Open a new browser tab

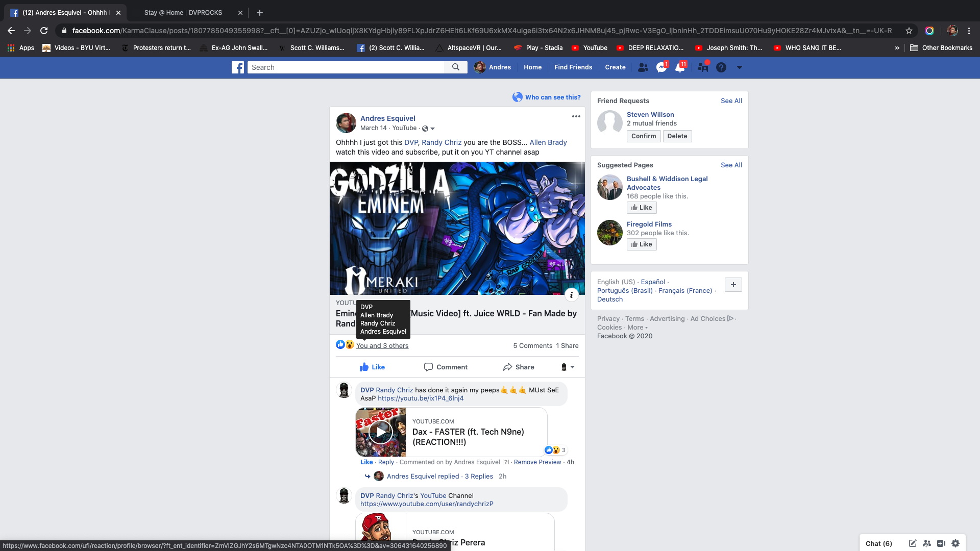coord(260,13)
